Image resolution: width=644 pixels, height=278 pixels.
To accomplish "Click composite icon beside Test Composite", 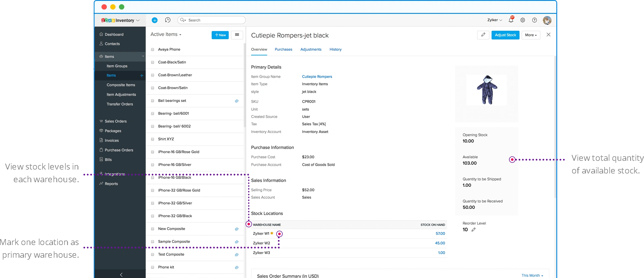I will (x=237, y=255).
